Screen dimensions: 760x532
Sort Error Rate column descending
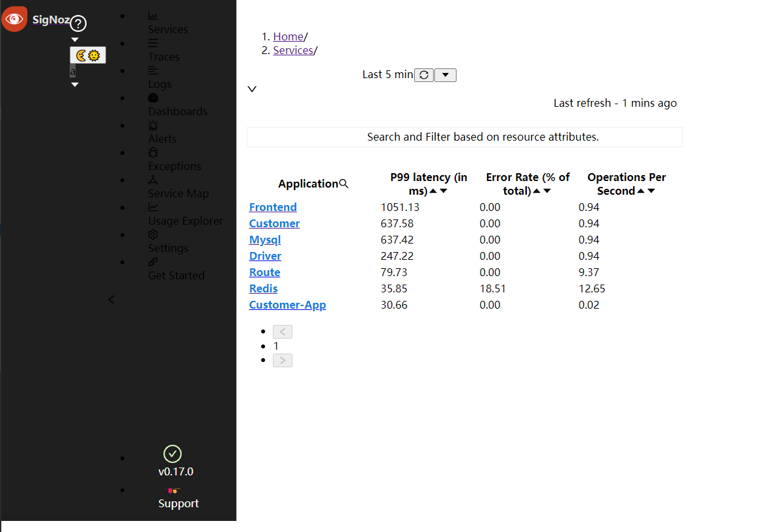coord(547,191)
